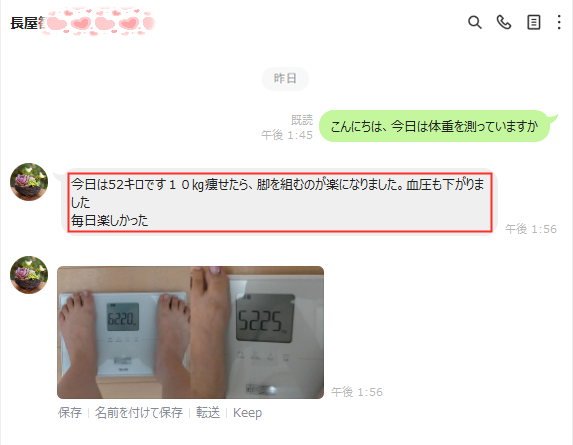
Task: Click the heart stickers beside chat name
Action: (x=99, y=23)
